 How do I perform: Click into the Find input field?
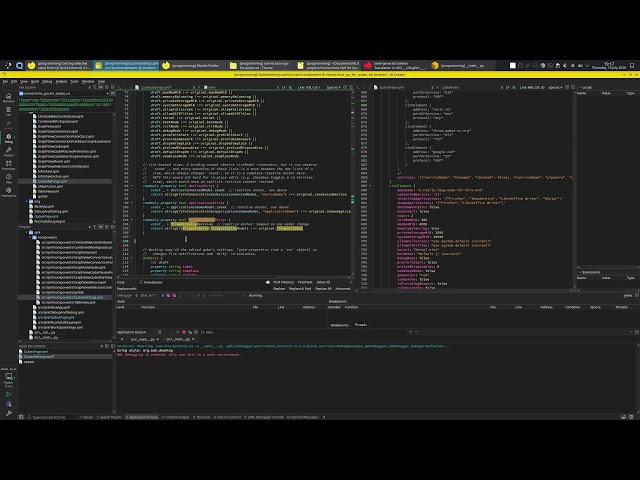202,282
